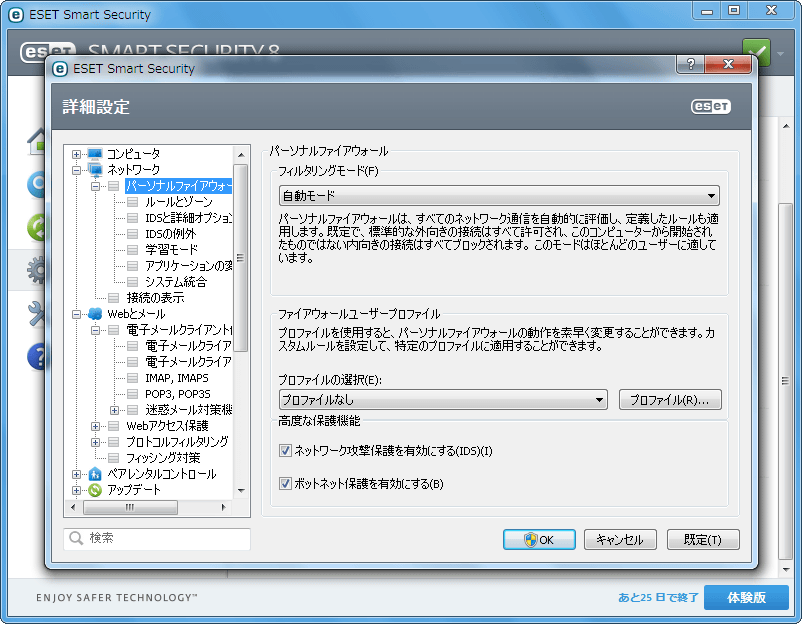802x624 pixels.
Task: Click the 既定(T) button
Action: [703, 540]
